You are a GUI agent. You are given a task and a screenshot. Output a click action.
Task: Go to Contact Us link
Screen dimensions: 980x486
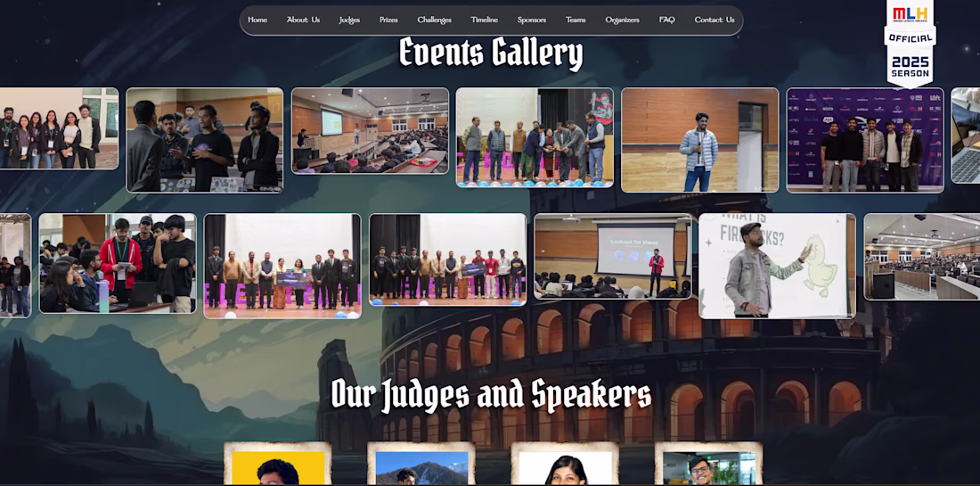pyautogui.click(x=715, y=20)
